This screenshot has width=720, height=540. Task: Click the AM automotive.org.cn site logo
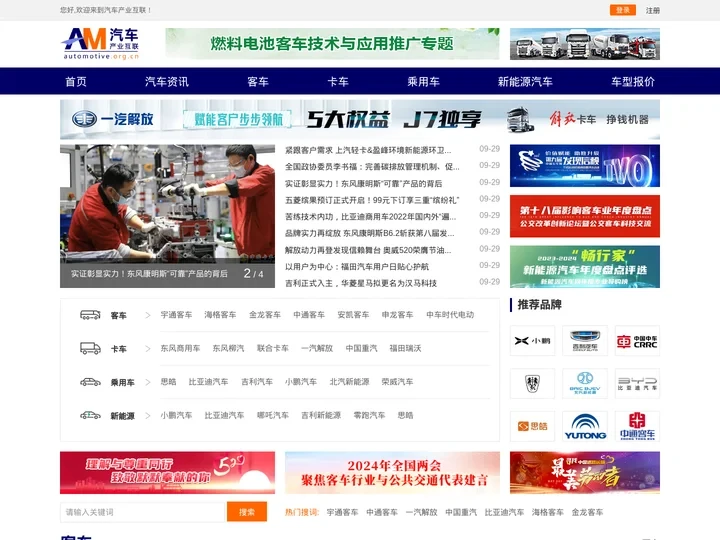(x=101, y=44)
